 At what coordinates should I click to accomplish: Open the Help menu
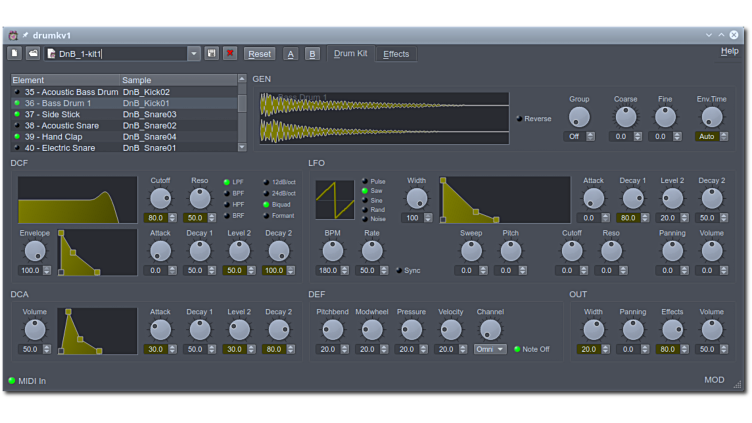729,52
